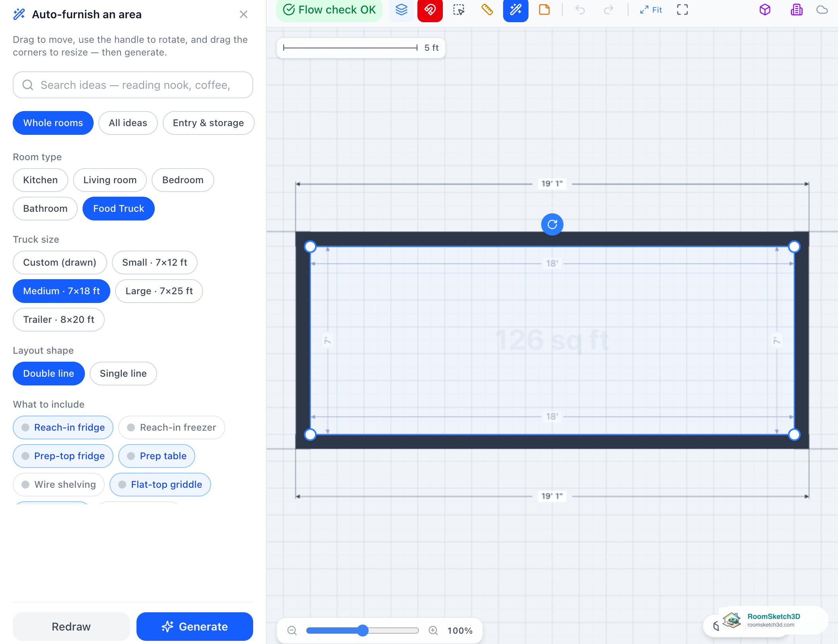Switch to Entry & storage tab
The height and width of the screenshot is (644, 838).
tap(209, 123)
